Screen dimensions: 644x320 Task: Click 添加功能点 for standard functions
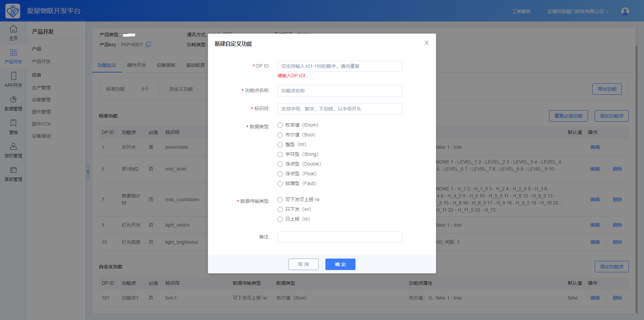[612, 116]
